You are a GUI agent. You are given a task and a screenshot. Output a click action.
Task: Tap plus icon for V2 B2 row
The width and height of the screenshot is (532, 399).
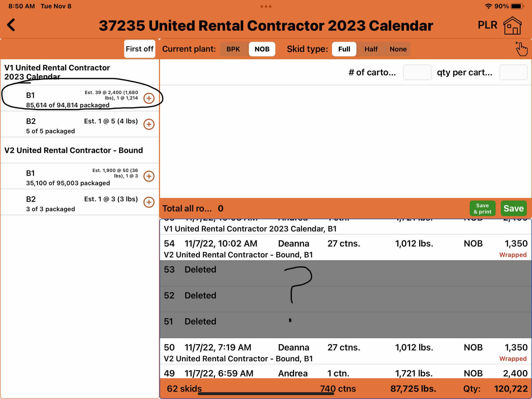coord(149,202)
